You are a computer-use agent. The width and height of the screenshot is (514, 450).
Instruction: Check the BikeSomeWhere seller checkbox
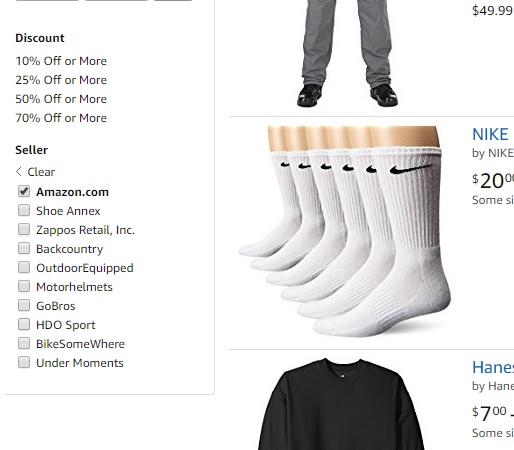click(x=24, y=343)
